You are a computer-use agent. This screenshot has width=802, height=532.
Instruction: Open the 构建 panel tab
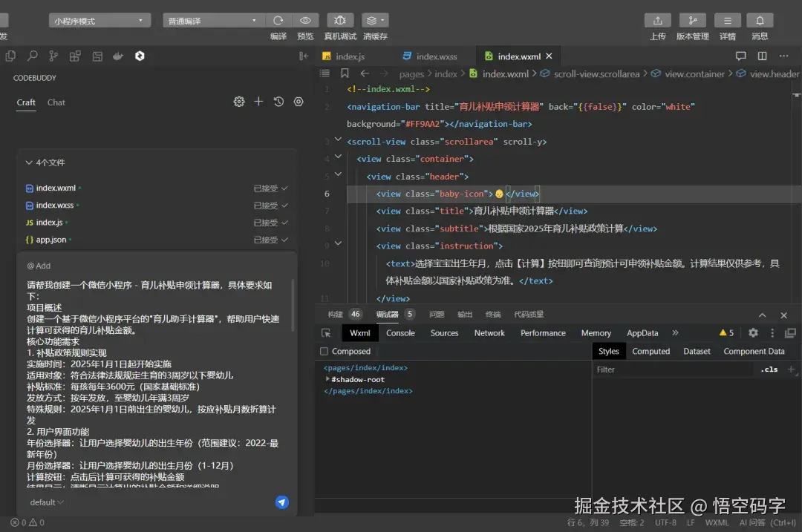[336, 315]
